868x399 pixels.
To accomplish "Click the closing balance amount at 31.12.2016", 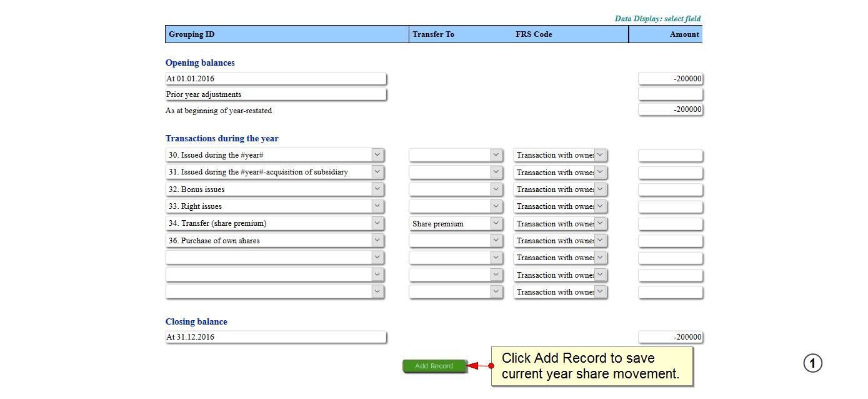I will pyautogui.click(x=670, y=337).
